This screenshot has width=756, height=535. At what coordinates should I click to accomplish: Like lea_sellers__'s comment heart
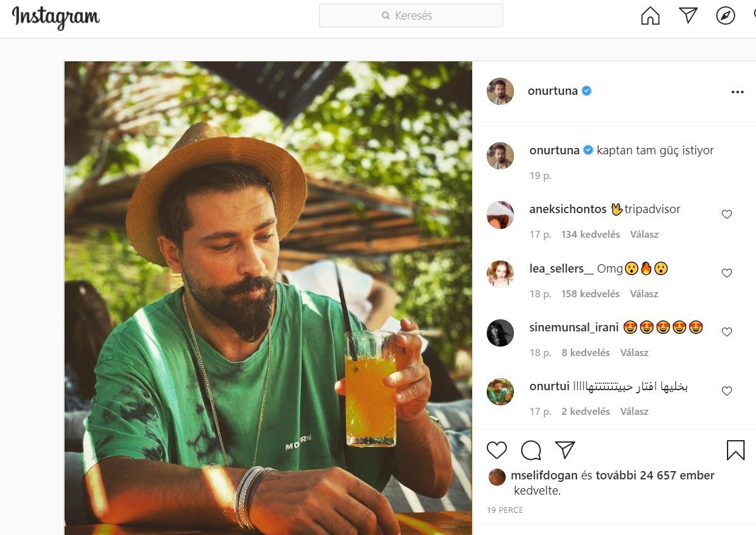click(x=727, y=273)
